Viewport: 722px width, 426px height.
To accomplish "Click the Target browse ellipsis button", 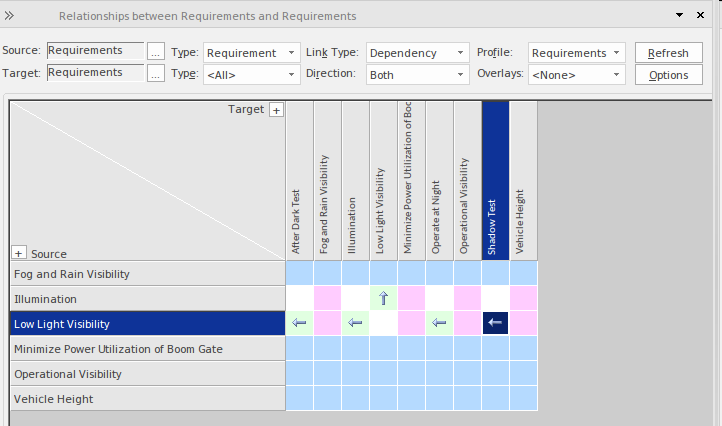I will [x=155, y=73].
